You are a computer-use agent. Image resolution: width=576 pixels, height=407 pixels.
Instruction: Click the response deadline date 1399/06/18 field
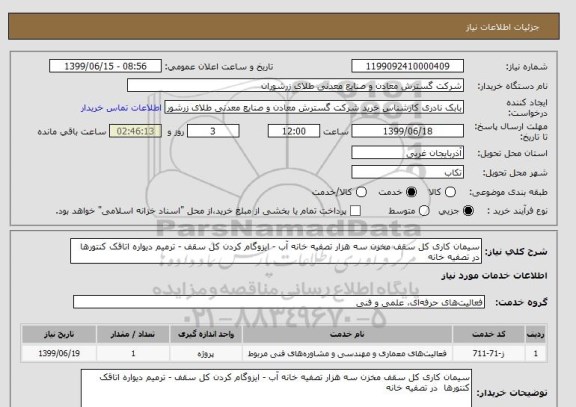[407, 131]
